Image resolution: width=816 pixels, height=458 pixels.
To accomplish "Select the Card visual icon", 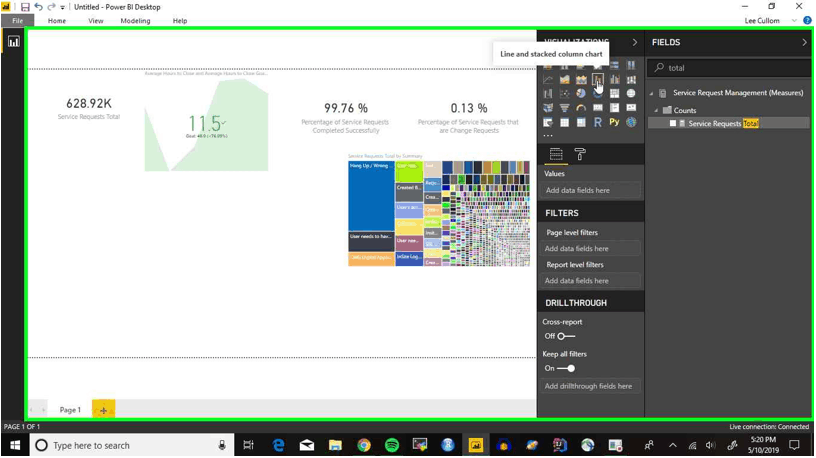I will [598, 108].
